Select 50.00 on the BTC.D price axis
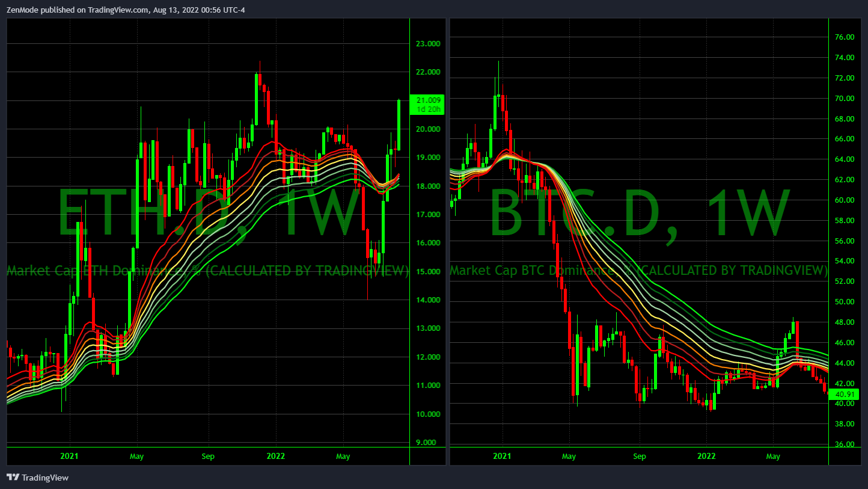Image resolution: width=868 pixels, height=489 pixels. click(x=845, y=301)
